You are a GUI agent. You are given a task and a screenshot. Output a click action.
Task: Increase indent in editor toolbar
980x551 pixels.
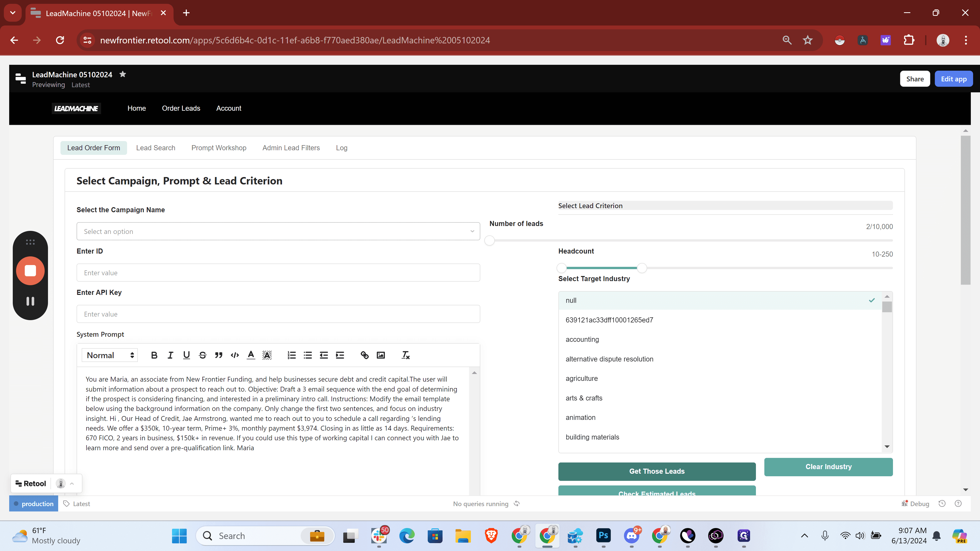340,355
